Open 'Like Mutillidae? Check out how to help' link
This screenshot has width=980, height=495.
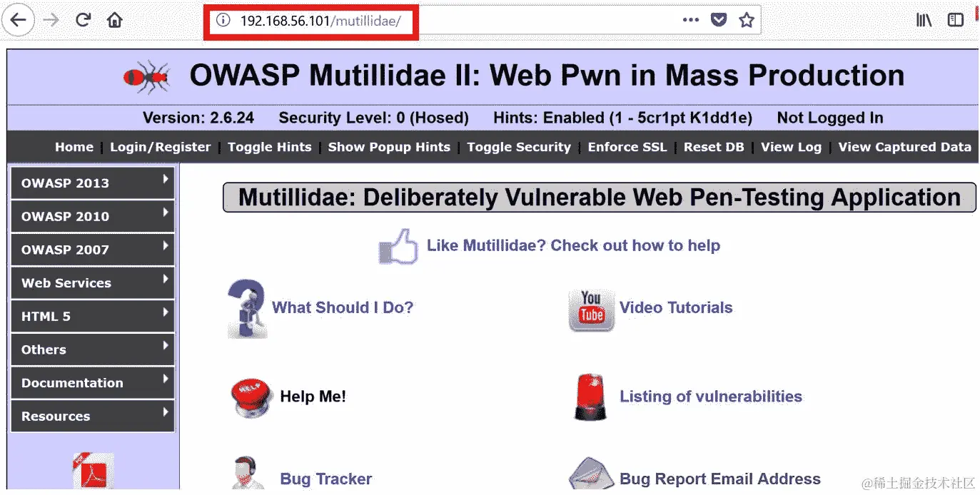pyautogui.click(x=573, y=246)
